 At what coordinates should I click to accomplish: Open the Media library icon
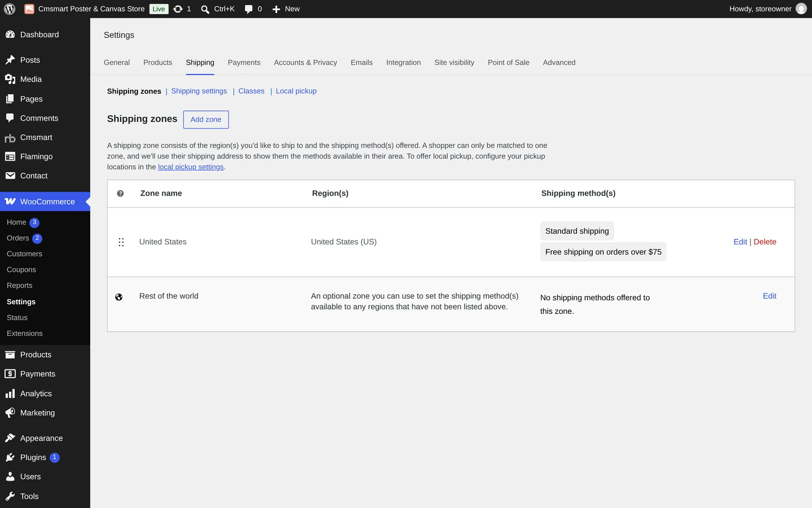pos(10,79)
